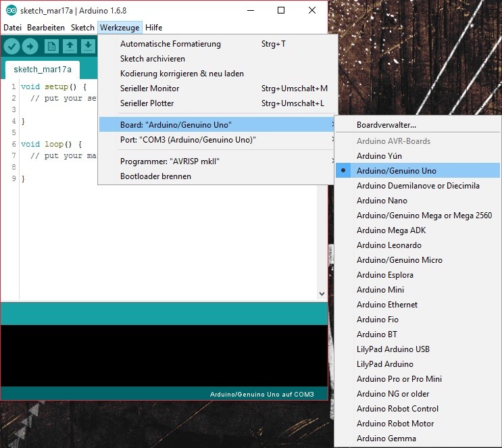Click the Open sketch (up arrow) icon
The height and width of the screenshot is (448, 502).
click(70, 47)
